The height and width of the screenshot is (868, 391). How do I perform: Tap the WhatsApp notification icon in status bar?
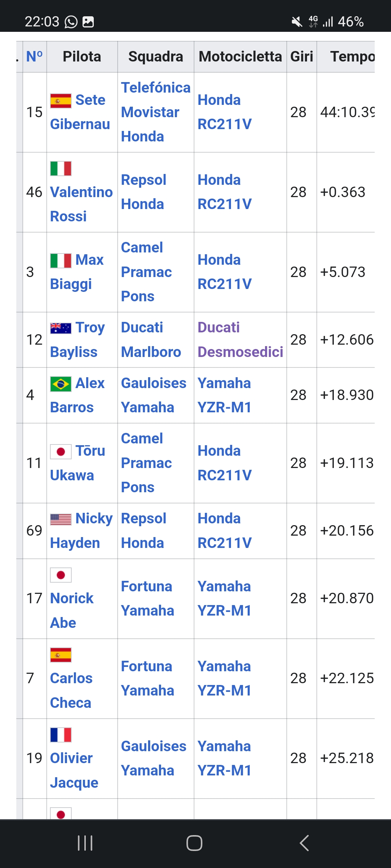(x=71, y=22)
